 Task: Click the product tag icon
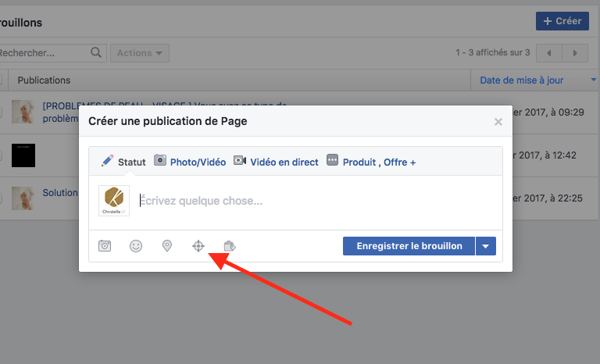click(230, 246)
